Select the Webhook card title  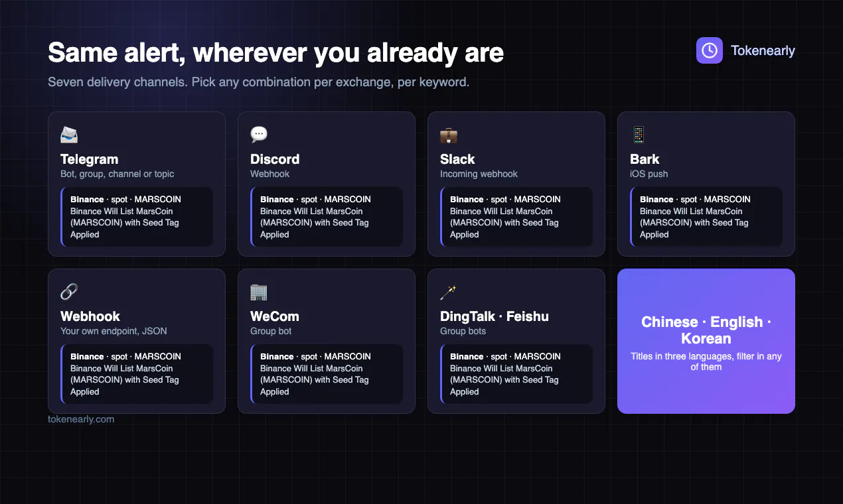point(90,316)
